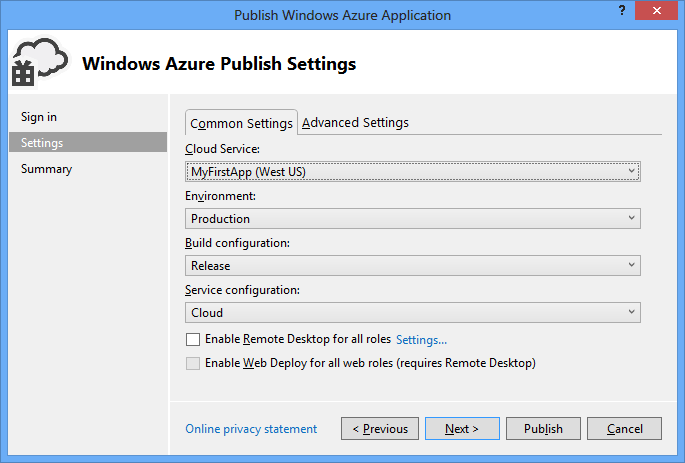
Task: Open the Online privacy statement link
Action: tap(251, 429)
